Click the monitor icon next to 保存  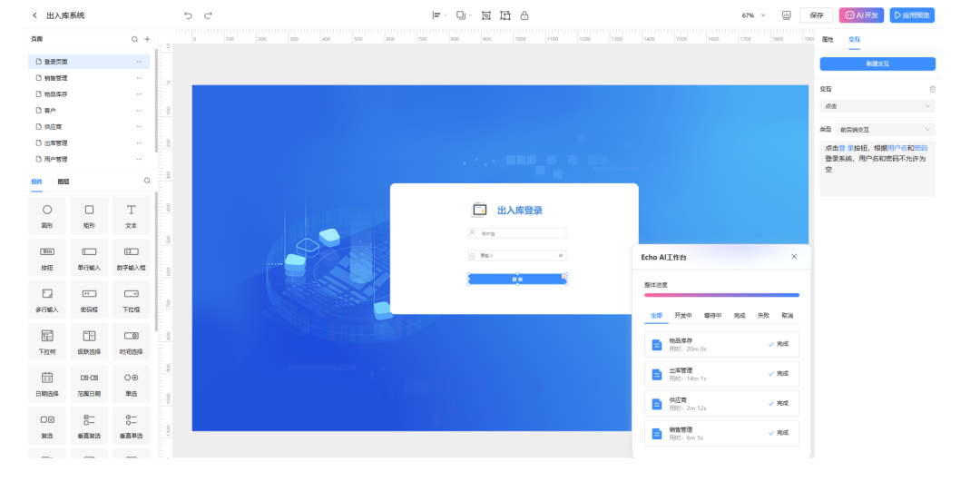click(786, 15)
